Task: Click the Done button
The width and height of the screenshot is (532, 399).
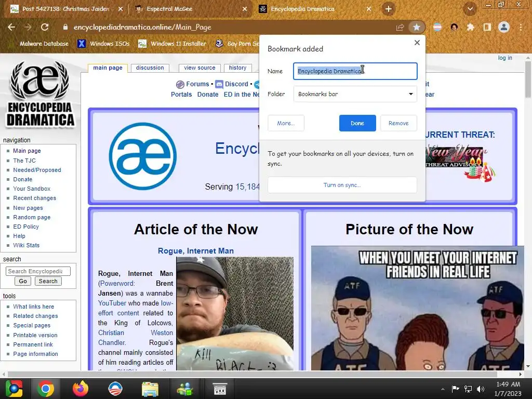Action: (x=357, y=123)
